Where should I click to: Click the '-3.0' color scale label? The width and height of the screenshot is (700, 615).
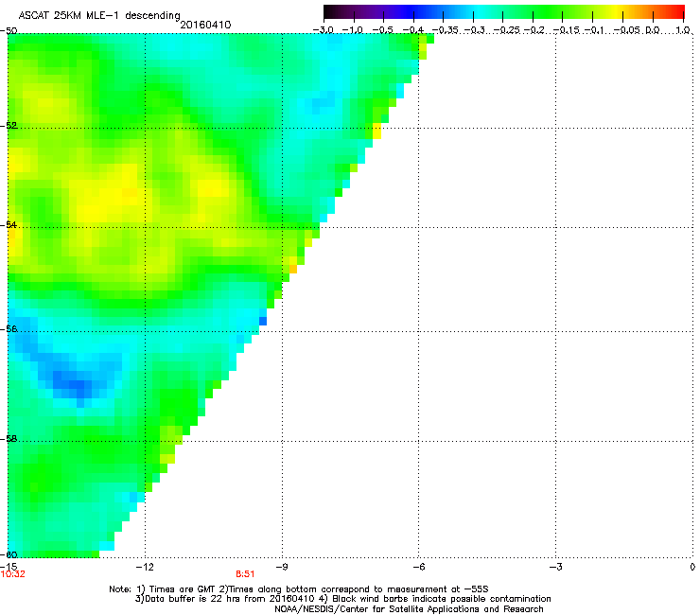tap(323, 30)
